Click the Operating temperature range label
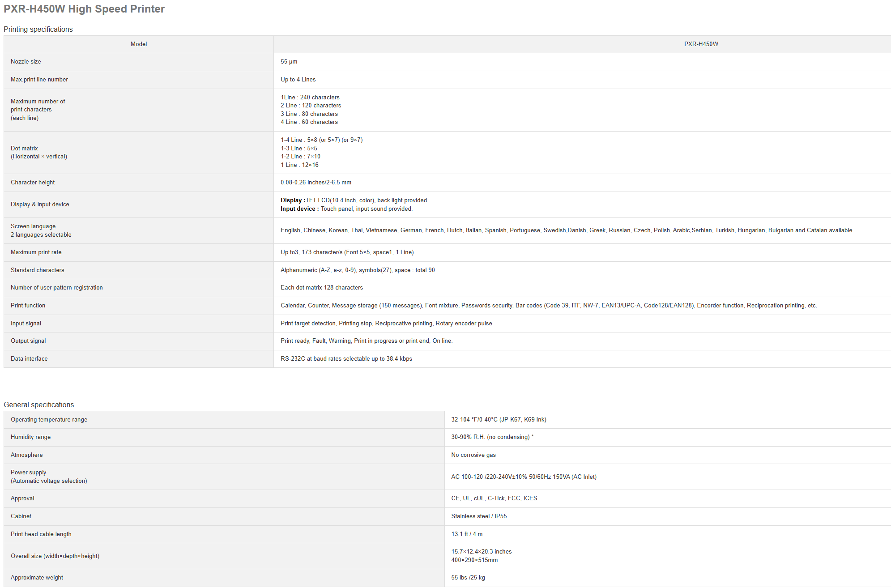 click(x=49, y=420)
